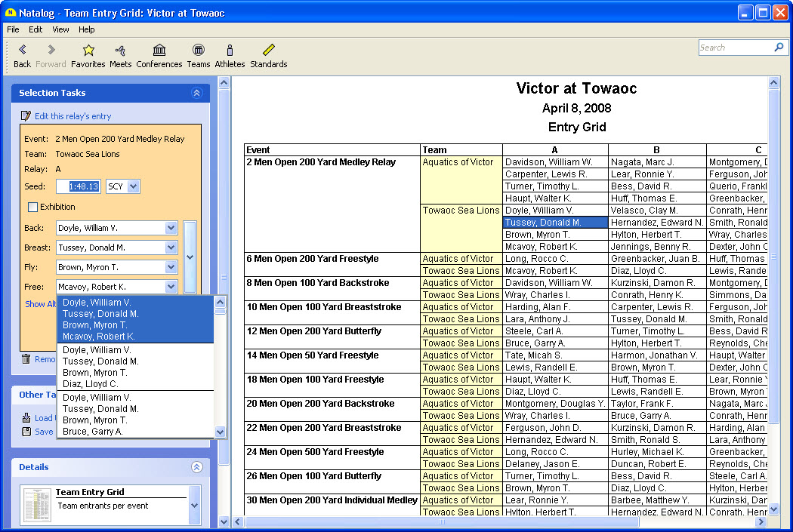
Task: Open the File menu
Action: point(13,29)
